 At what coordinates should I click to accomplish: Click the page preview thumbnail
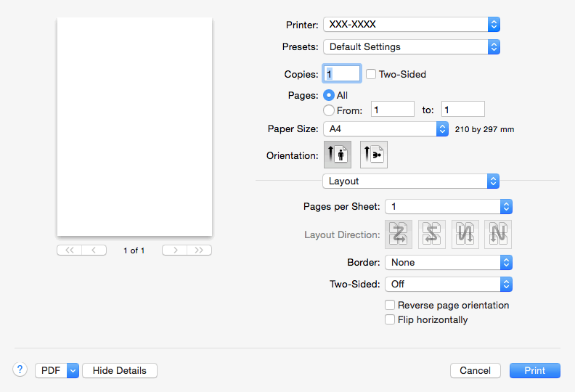pyautogui.click(x=134, y=127)
